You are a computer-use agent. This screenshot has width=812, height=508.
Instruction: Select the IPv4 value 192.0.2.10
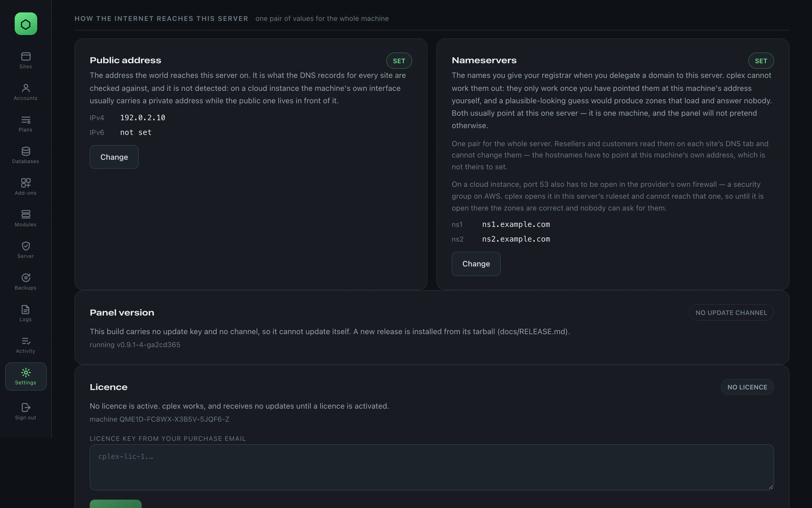pos(143,118)
